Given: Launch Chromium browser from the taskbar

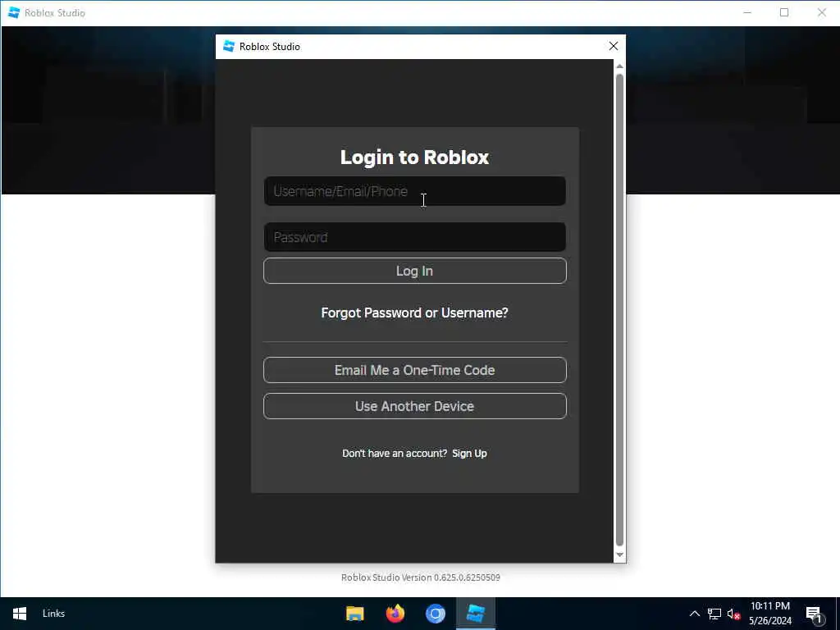Looking at the screenshot, I should (436, 614).
